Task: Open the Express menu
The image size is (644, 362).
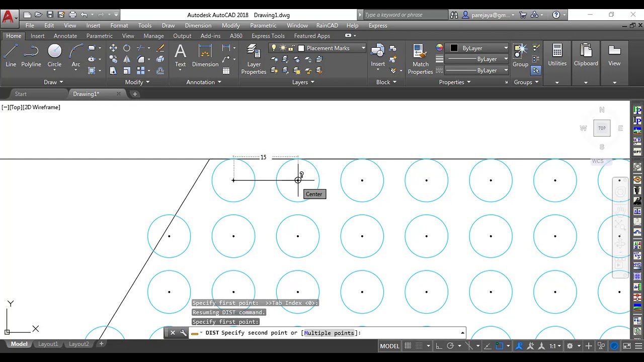Action: coord(378,26)
